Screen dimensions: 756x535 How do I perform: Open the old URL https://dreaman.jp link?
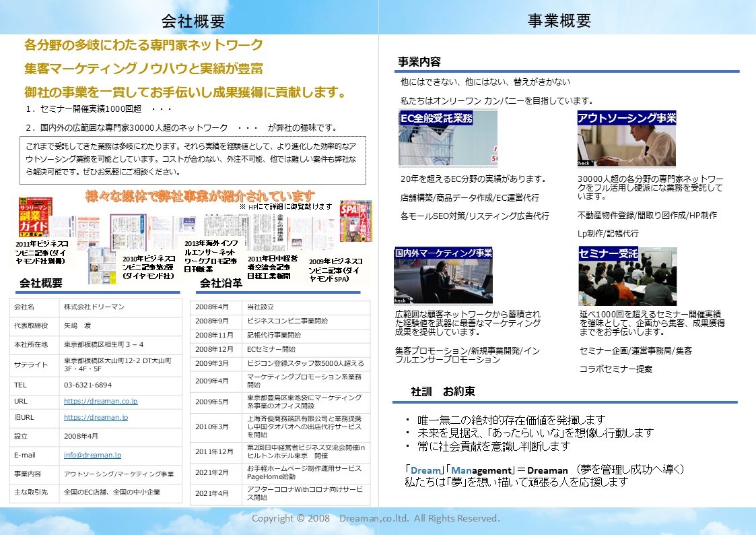(96, 417)
